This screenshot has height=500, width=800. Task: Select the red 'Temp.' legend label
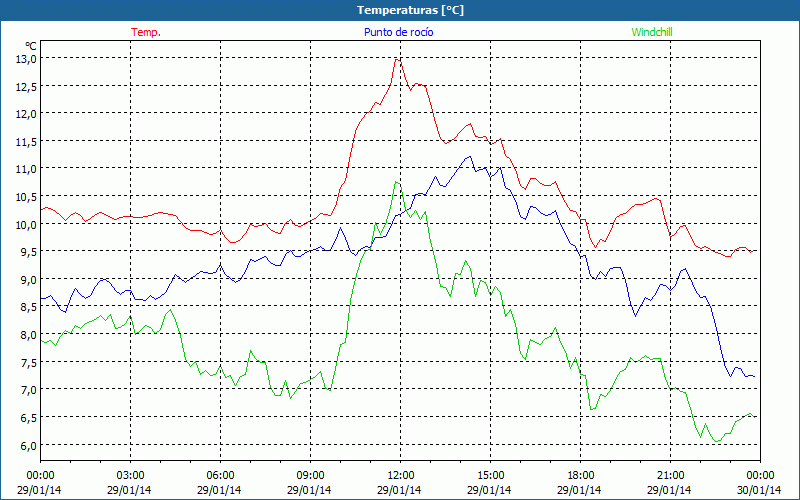(x=146, y=32)
